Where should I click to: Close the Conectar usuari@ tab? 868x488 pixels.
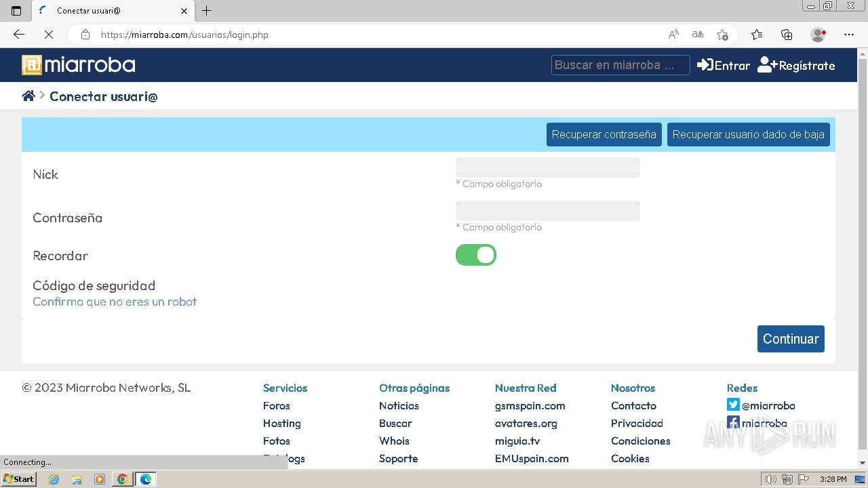click(184, 11)
